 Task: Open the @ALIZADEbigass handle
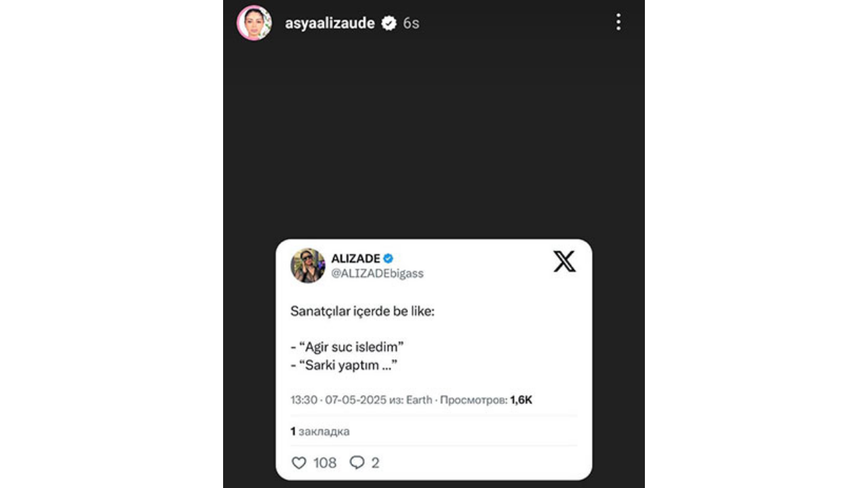coord(377,273)
